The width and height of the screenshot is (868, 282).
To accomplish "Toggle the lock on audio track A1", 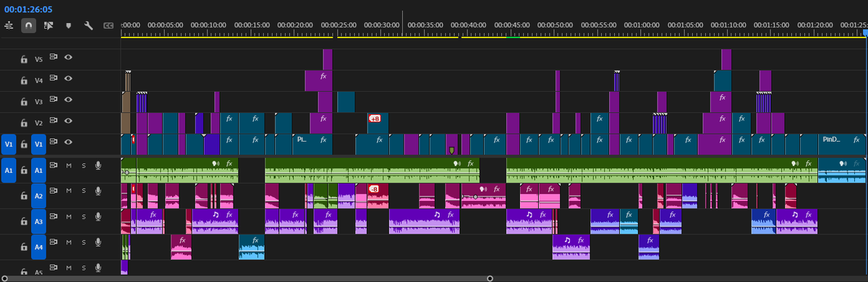I will pyautogui.click(x=23, y=170).
